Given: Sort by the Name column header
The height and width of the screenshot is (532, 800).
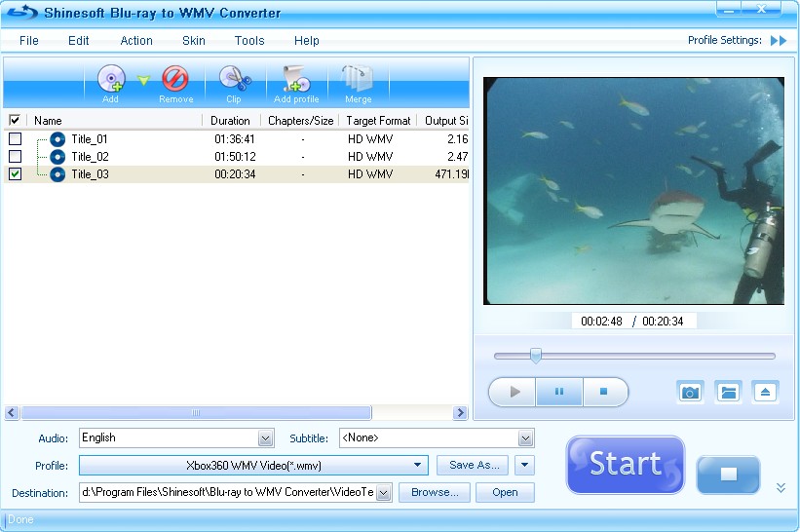Looking at the screenshot, I should pyautogui.click(x=114, y=121).
